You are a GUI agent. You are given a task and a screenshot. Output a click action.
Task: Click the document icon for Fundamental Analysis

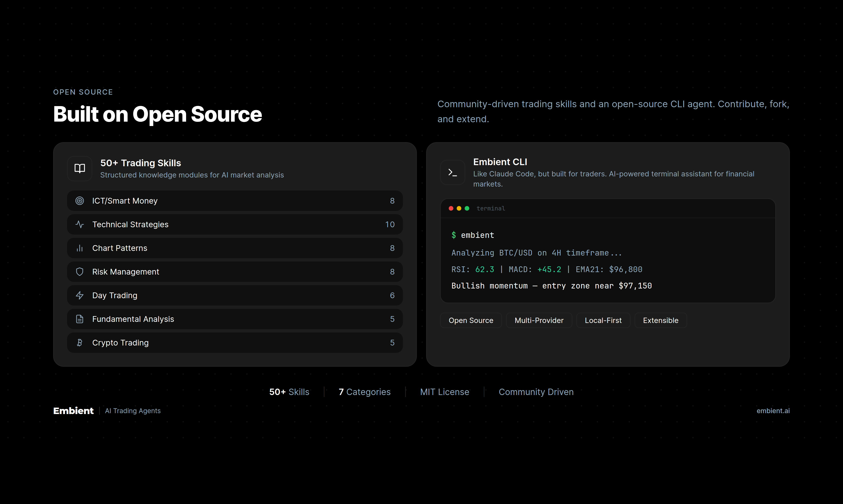(x=79, y=319)
